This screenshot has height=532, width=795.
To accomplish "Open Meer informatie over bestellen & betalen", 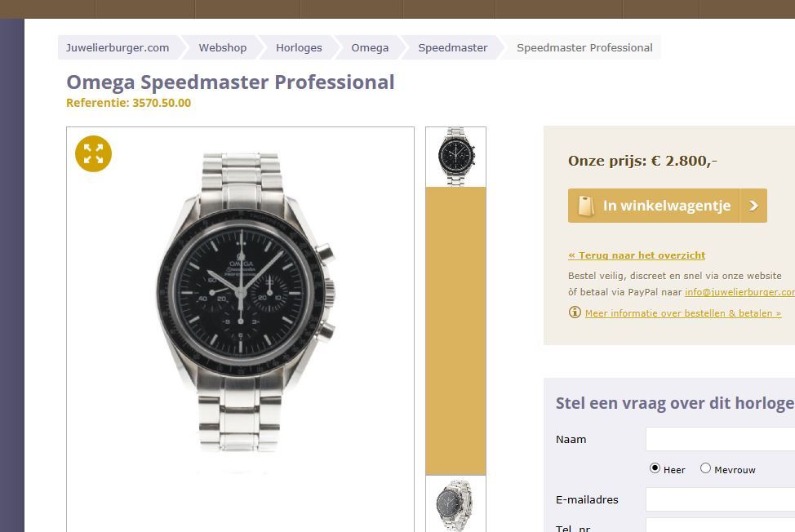I will coord(683,313).
